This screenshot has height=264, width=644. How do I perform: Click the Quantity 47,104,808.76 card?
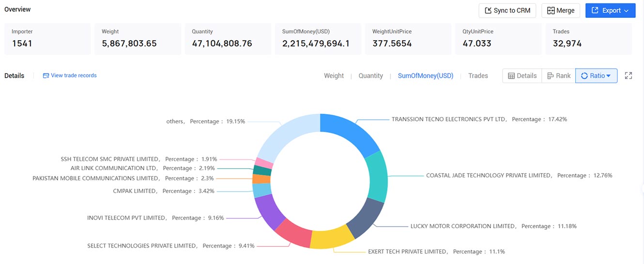(x=228, y=39)
